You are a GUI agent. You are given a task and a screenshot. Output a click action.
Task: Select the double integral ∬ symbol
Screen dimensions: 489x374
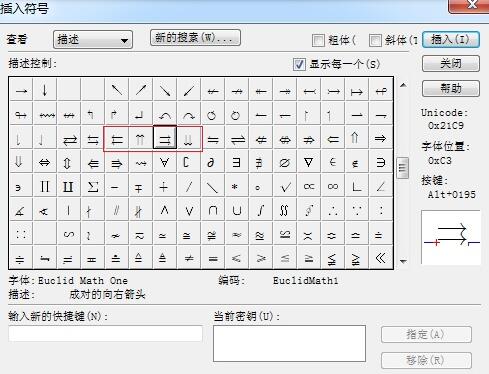coord(285,210)
